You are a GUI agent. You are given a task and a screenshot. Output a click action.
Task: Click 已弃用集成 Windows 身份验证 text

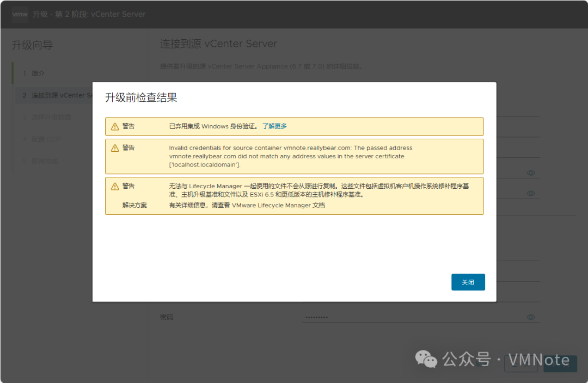pos(213,126)
